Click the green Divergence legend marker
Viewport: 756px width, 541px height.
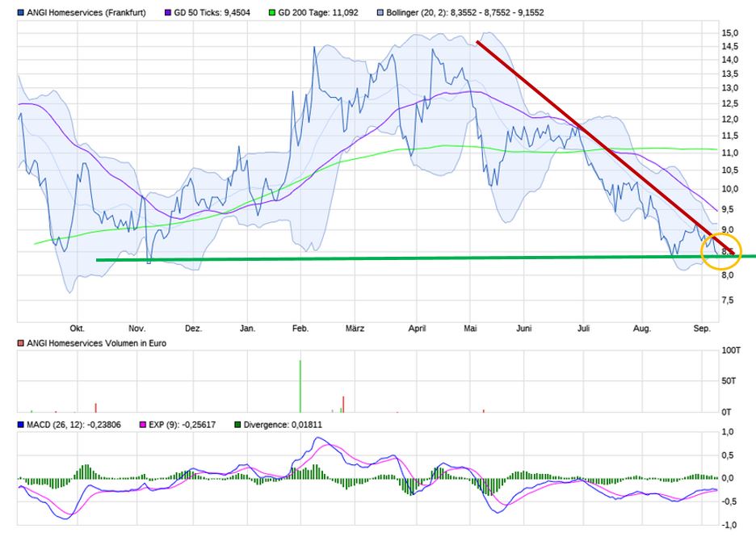[237, 424]
